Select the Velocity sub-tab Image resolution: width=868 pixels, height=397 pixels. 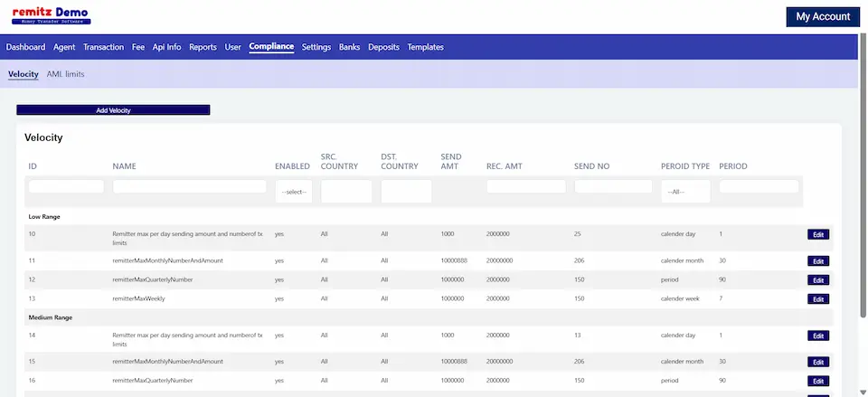click(24, 74)
